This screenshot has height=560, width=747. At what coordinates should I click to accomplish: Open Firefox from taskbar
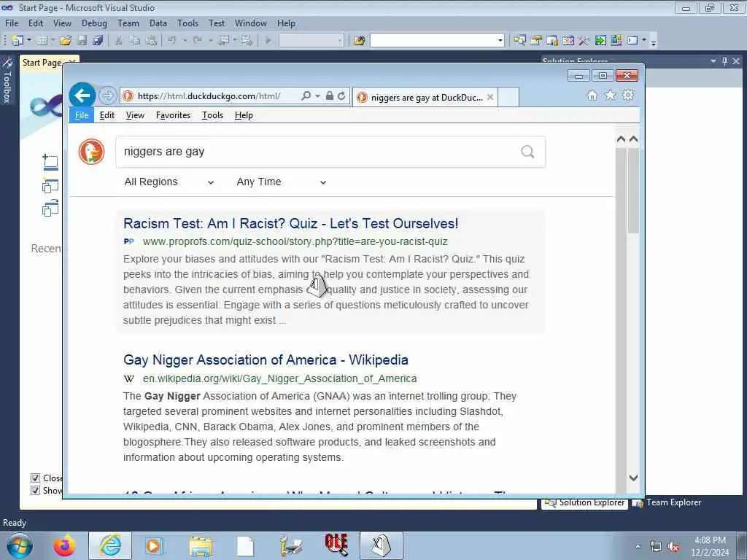pos(64,545)
